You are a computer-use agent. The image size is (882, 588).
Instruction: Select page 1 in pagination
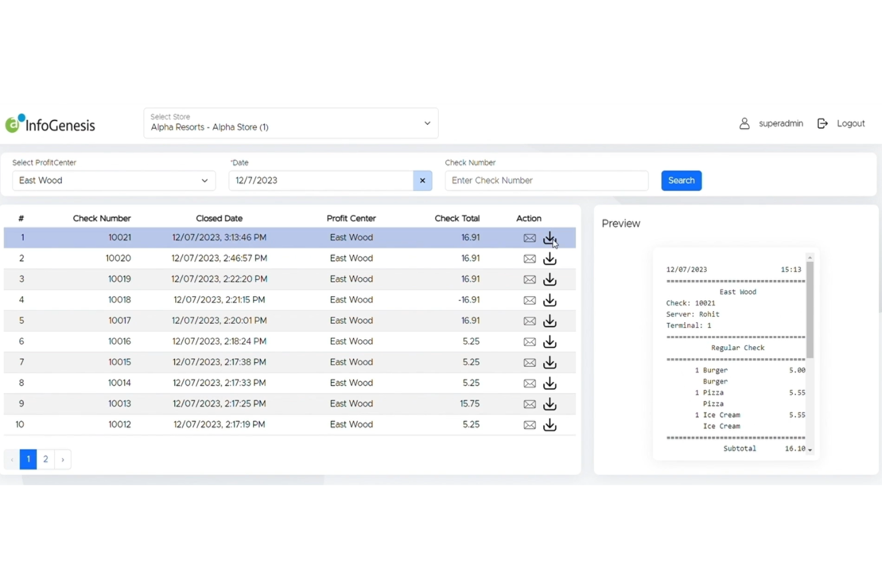[x=28, y=459]
